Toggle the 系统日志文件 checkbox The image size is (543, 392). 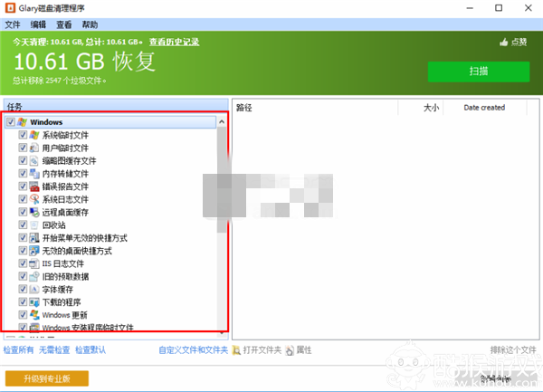point(23,199)
